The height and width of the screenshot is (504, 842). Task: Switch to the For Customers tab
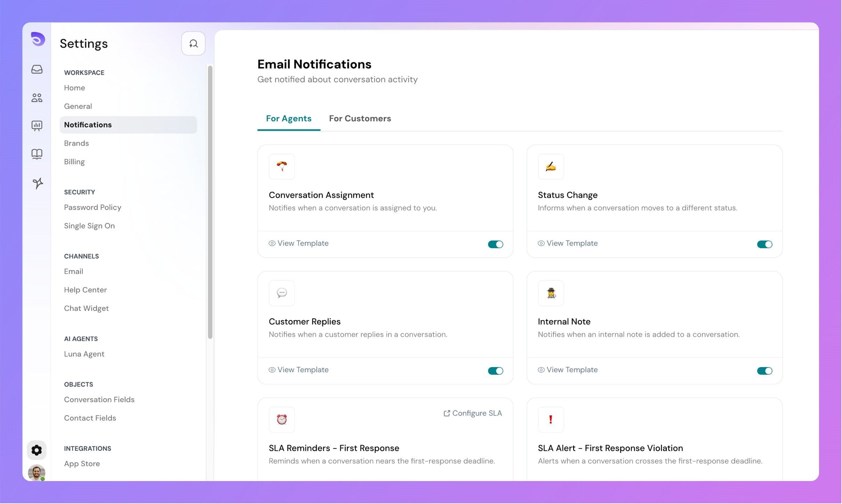coord(360,119)
